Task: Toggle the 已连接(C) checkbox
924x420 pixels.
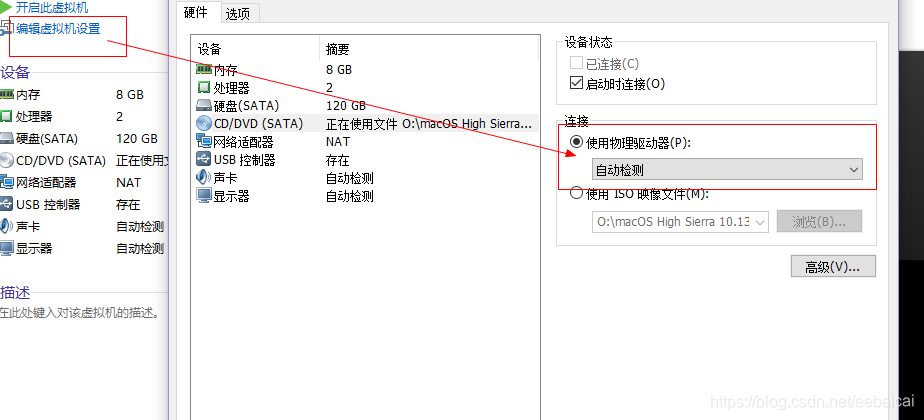Action: click(576, 63)
